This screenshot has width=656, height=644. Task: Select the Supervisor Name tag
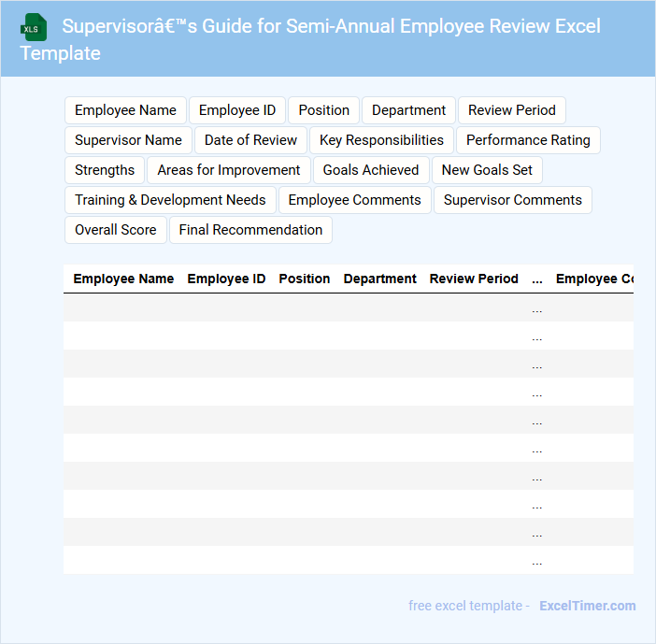tap(128, 140)
